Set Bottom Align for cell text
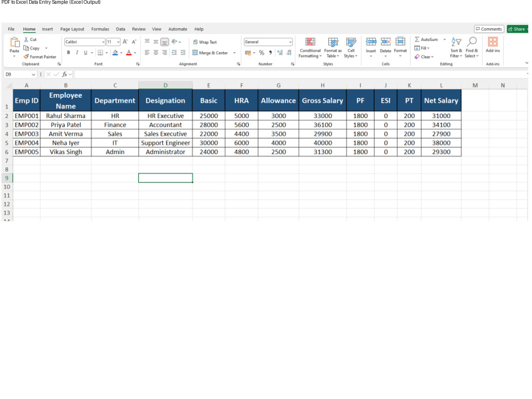Screen dimensions: 532x399 tap(164, 42)
